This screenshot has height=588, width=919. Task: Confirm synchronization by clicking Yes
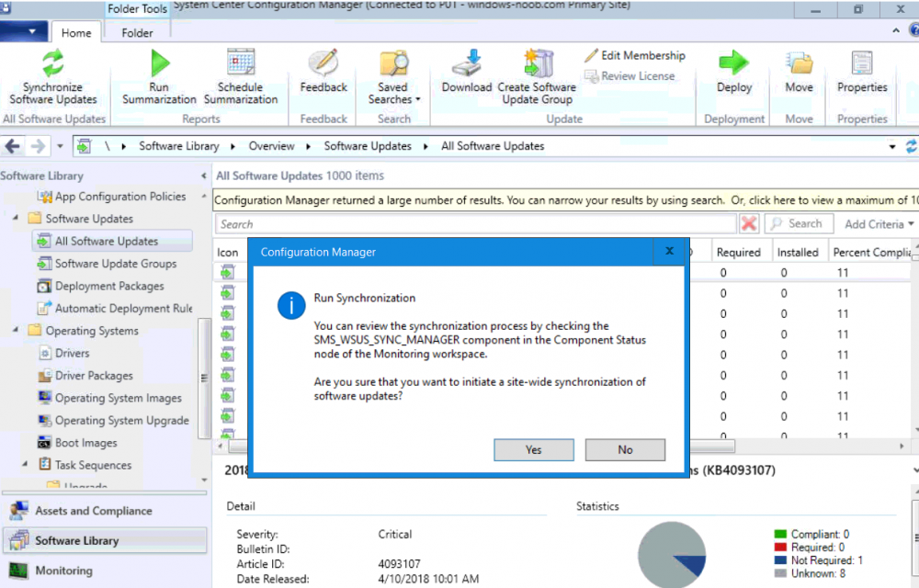pyautogui.click(x=533, y=450)
